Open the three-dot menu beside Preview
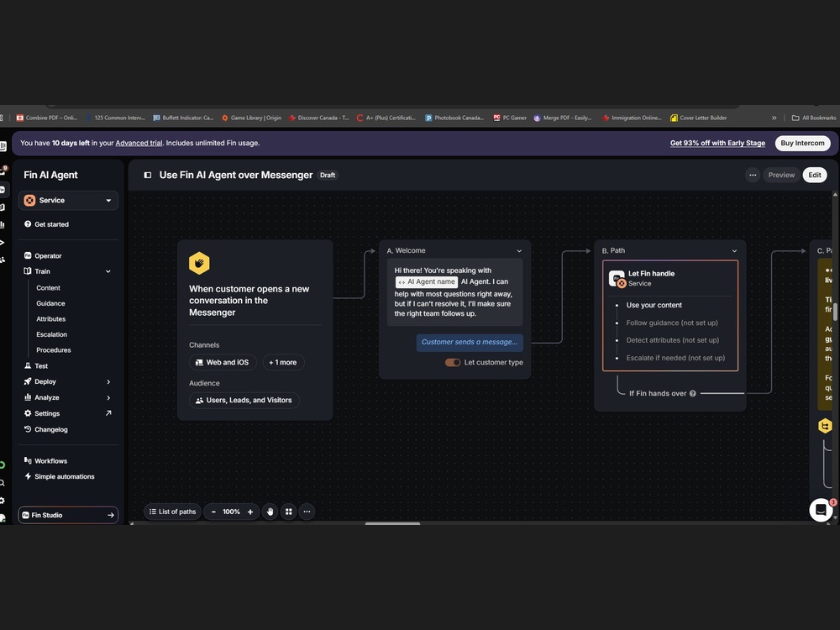Image resolution: width=840 pixels, height=630 pixels. pos(753,176)
